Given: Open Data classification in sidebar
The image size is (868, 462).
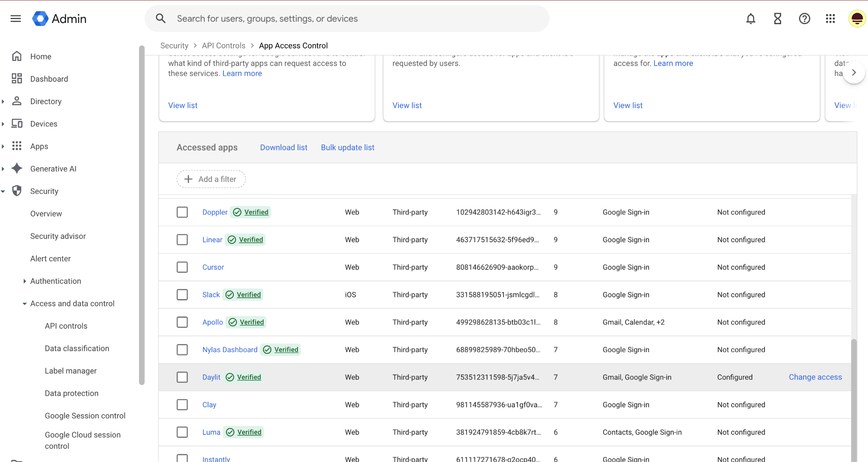Looking at the screenshot, I should [x=77, y=349].
